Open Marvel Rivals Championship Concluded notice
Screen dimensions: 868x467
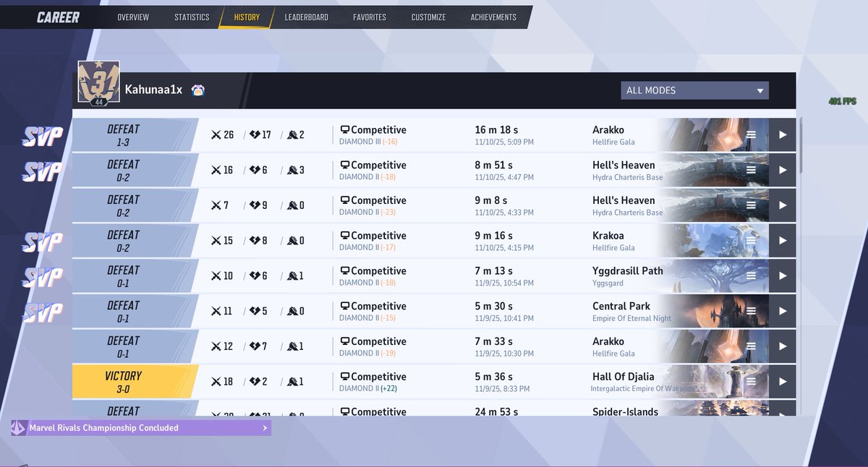141,428
